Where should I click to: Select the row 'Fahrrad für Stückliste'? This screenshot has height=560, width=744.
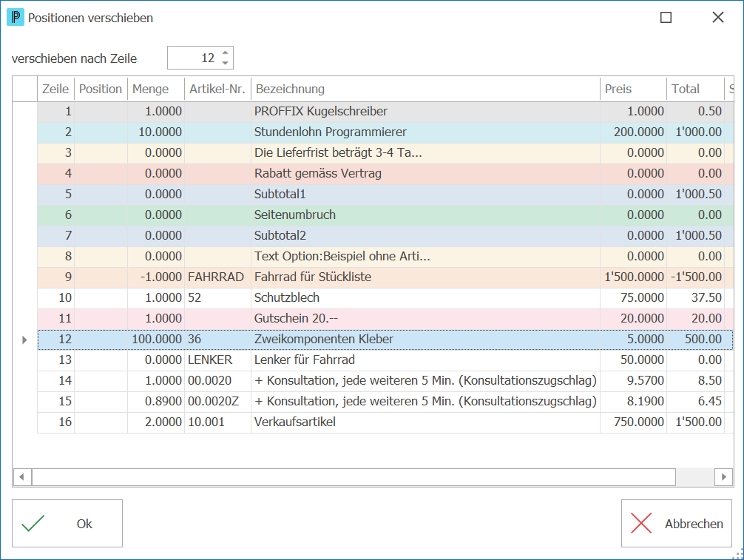click(385, 277)
